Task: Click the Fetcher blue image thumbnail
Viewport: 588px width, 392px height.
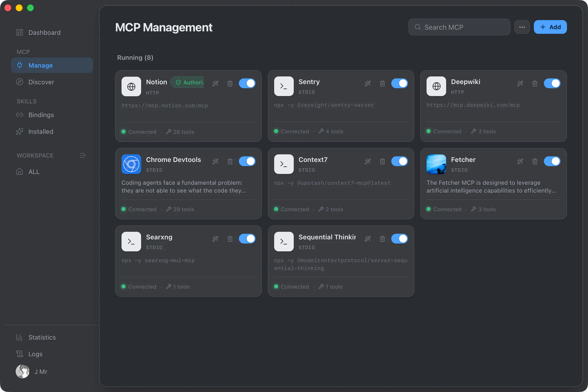Action: pos(436,164)
